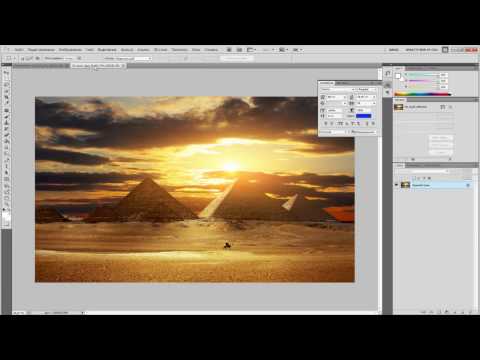The image size is (480, 360).
Task: Click the delete layer trash icon
Action: pos(469,312)
